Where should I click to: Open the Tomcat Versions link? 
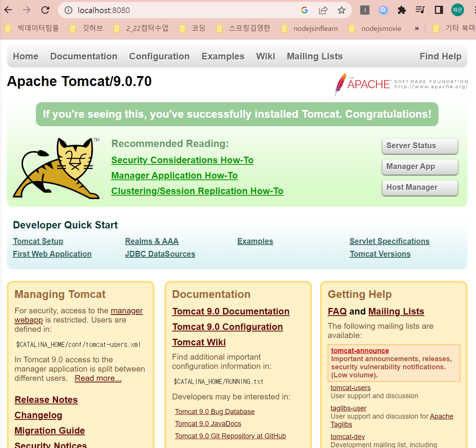(x=380, y=254)
